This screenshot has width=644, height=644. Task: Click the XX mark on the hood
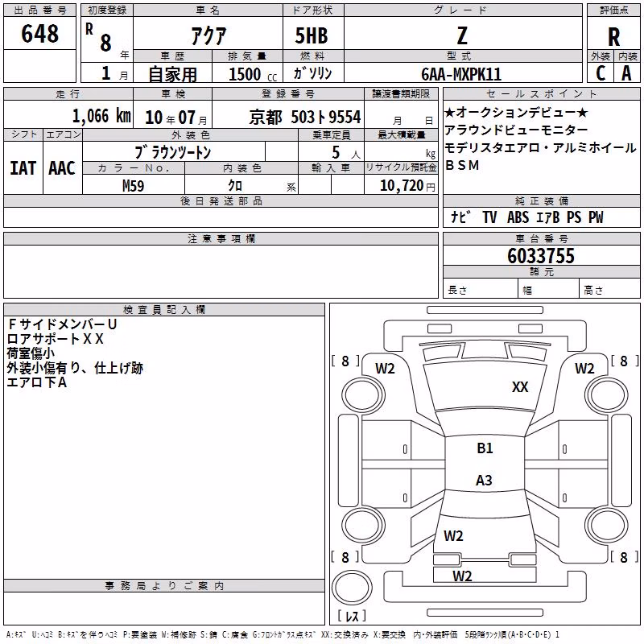[520, 387]
